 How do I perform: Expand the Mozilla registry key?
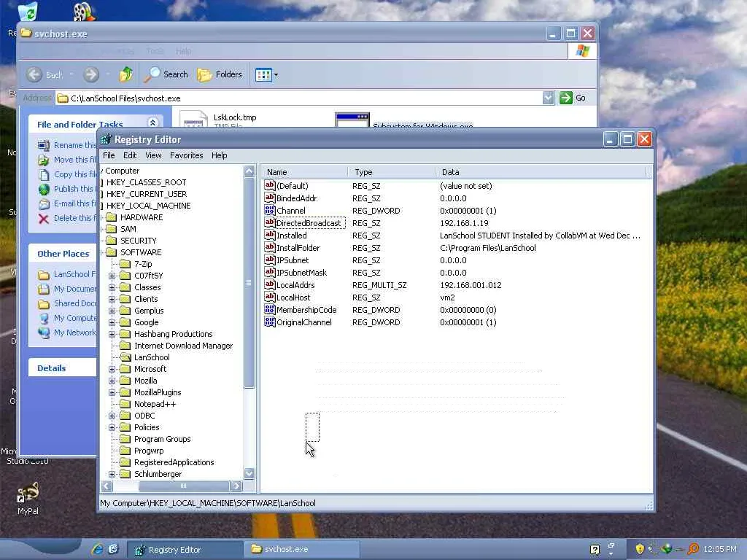pyautogui.click(x=112, y=381)
